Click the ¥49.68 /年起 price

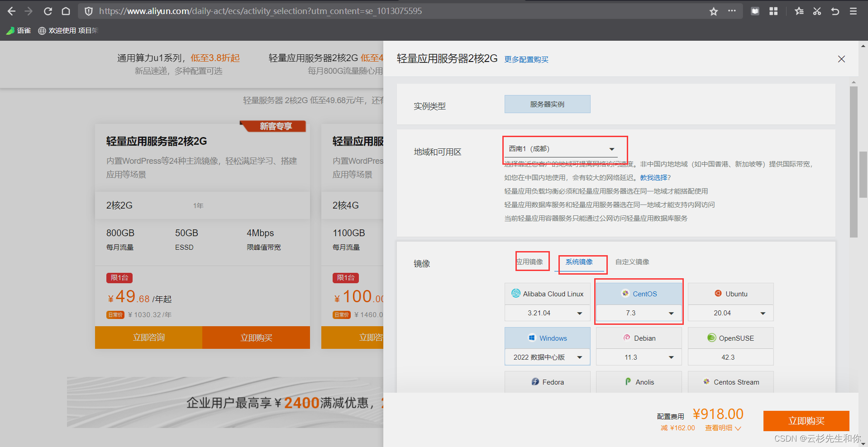[139, 297]
